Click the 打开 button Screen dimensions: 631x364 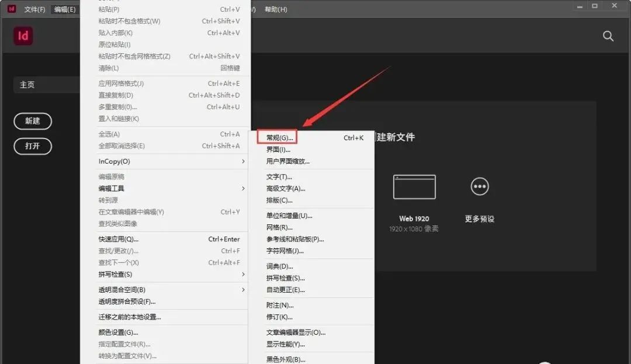pyautogui.click(x=32, y=147)
